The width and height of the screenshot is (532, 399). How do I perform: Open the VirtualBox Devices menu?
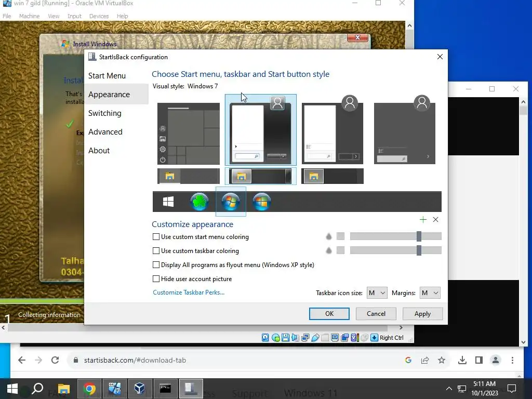click(99, 16)
